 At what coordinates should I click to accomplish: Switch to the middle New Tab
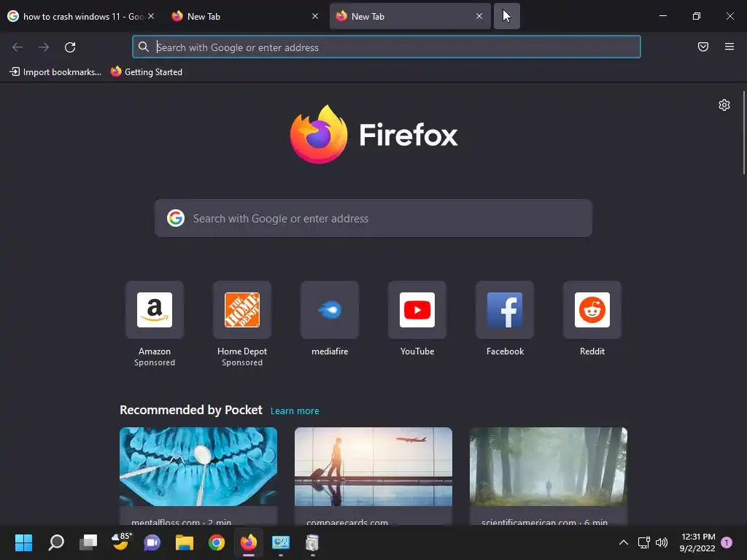[x=239, y=16]
